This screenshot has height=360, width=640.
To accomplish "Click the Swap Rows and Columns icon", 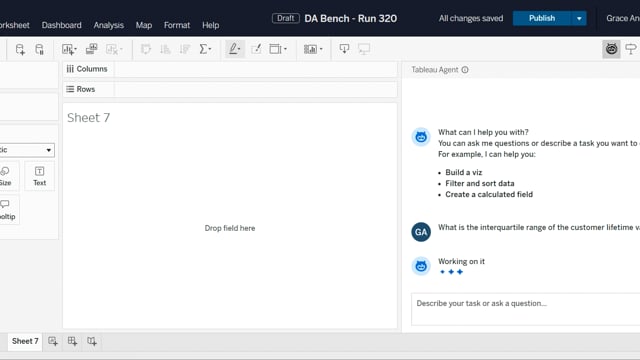I will (146, 49).
